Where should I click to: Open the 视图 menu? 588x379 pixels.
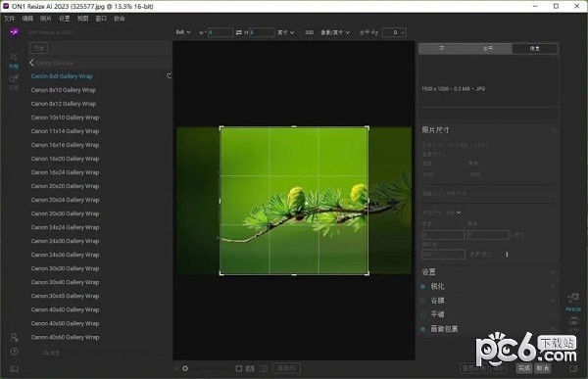[x=82, y=19]
